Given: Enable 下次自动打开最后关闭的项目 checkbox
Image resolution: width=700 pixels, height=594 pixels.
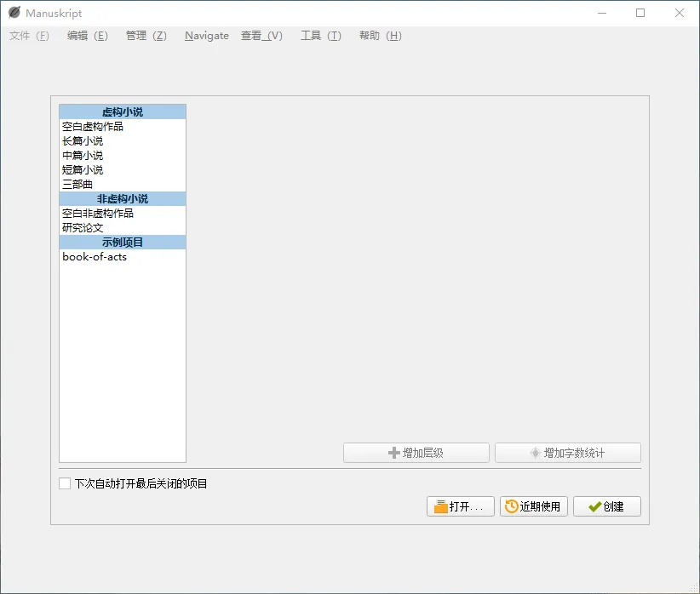Looking at the screenshot, I should [65, 483].
